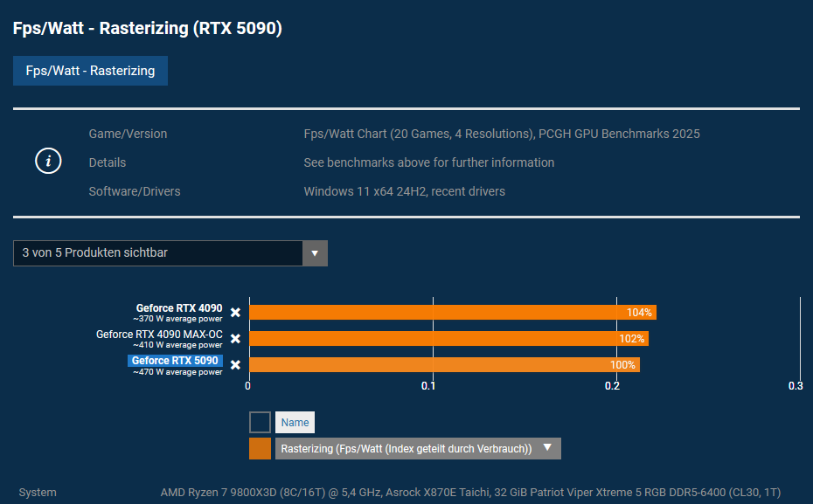The image size is (813, 504).
Task: Click the 'Game/Version' label
Action: tap(128, 134)
